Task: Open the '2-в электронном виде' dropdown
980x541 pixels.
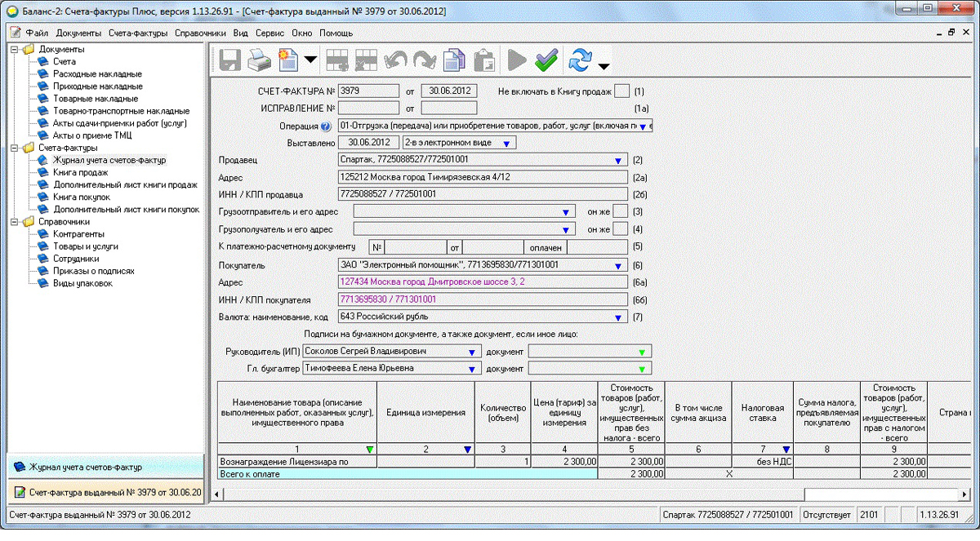Action: pyautogui.click(x=506, y=144)
